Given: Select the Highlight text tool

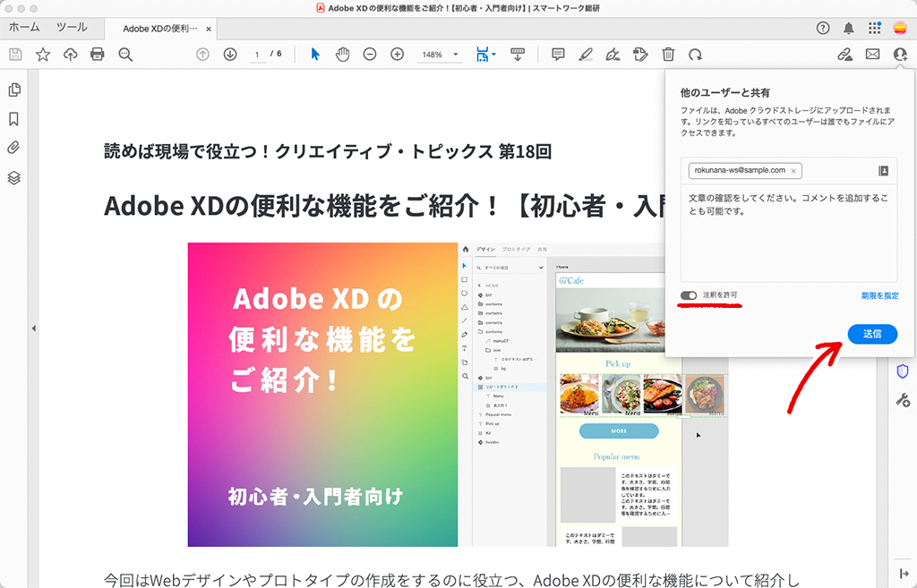Looking at the screenshot, I should click(x=586, y=55).
